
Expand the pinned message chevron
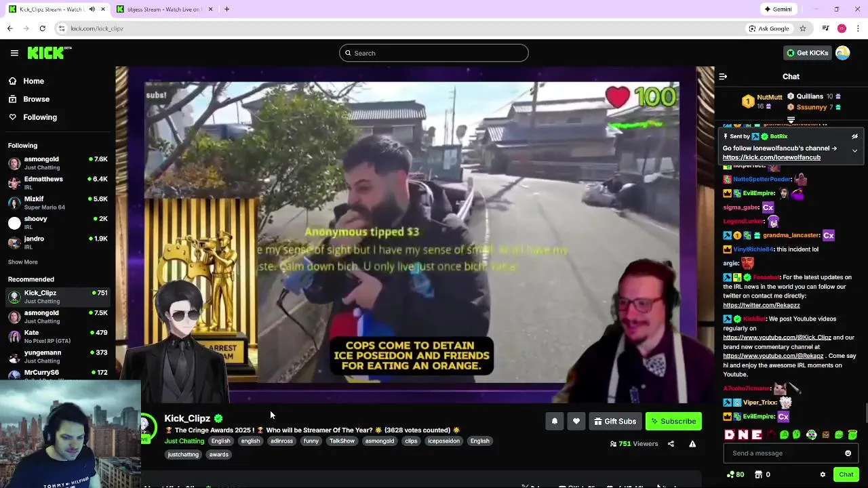[854, 150]
